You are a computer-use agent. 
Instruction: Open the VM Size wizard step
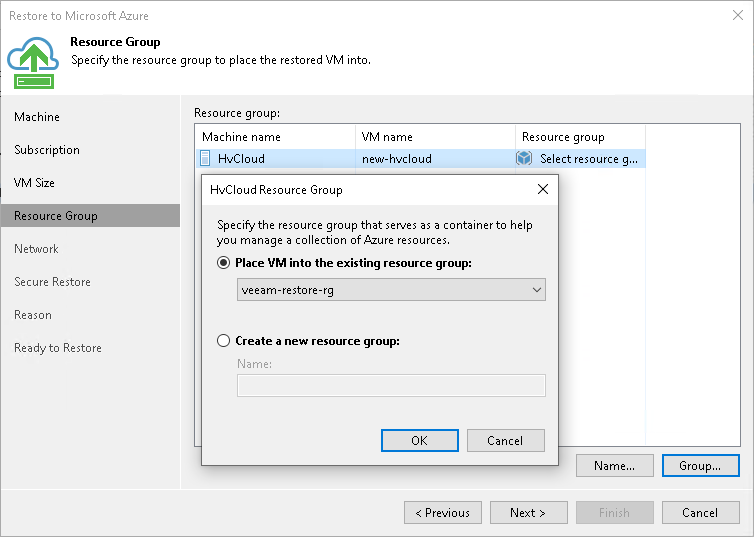35,183
